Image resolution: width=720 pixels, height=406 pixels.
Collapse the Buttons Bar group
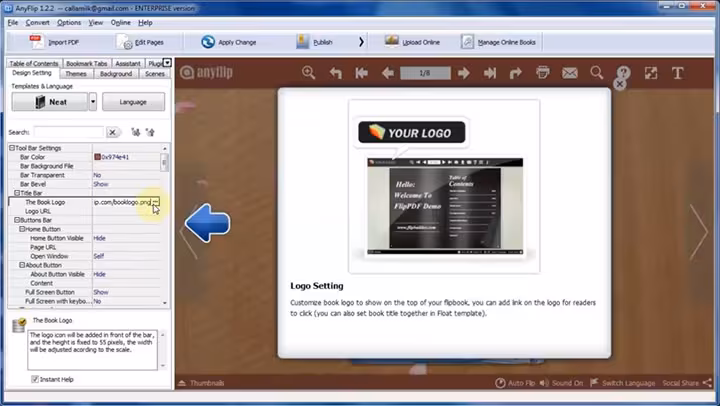click(17, 220)
